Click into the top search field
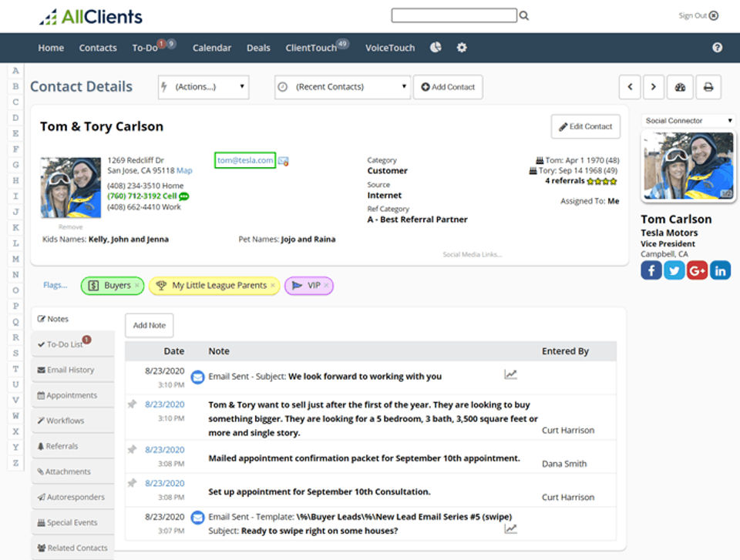This screenshot has height=560, width=740. 453,15
